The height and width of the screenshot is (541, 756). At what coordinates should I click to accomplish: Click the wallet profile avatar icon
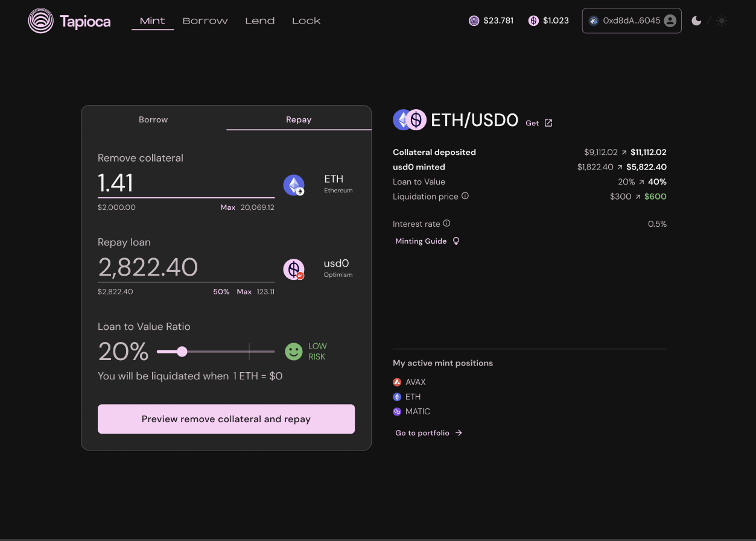pos(670,21)
